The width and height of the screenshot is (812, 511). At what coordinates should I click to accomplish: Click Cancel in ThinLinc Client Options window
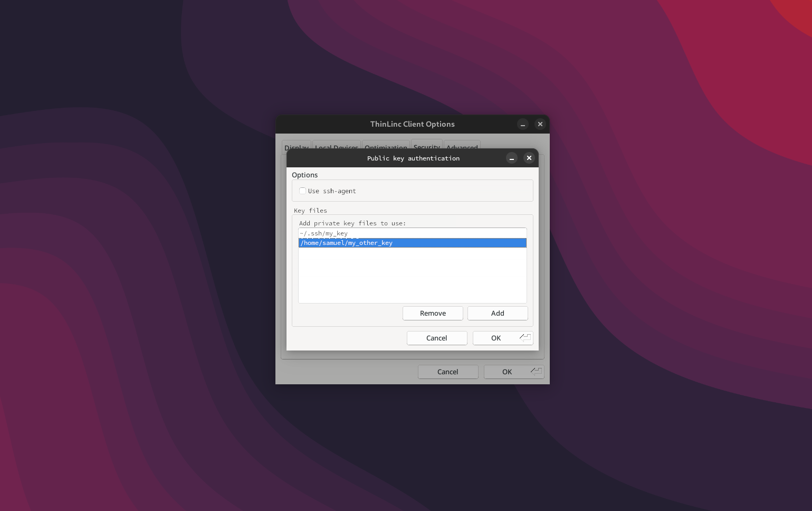(x=448, y=372)
